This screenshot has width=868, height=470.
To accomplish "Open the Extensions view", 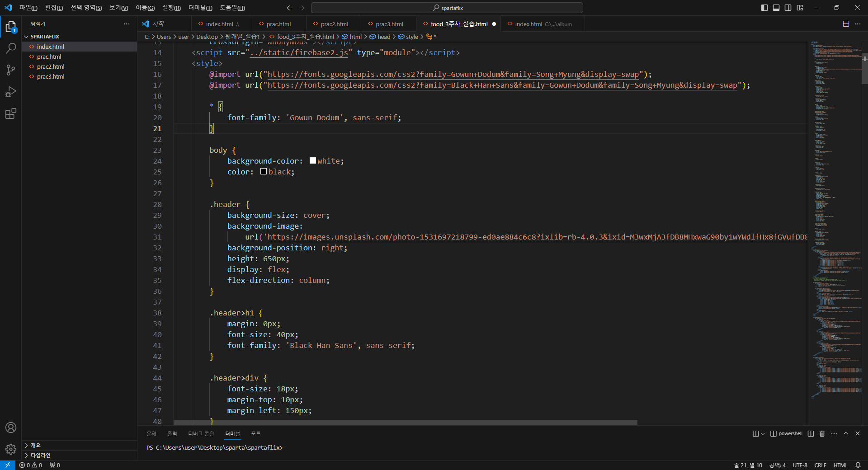I will tap(11, 113).
